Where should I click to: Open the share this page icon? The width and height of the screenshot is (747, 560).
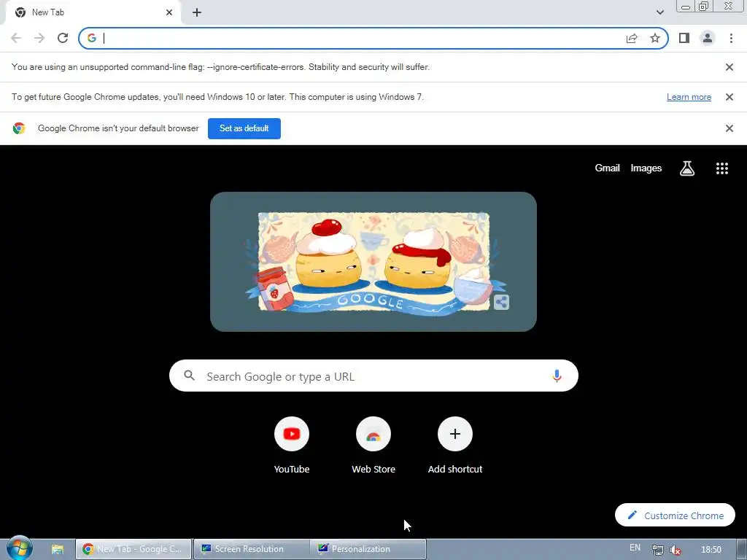point(632,38)
